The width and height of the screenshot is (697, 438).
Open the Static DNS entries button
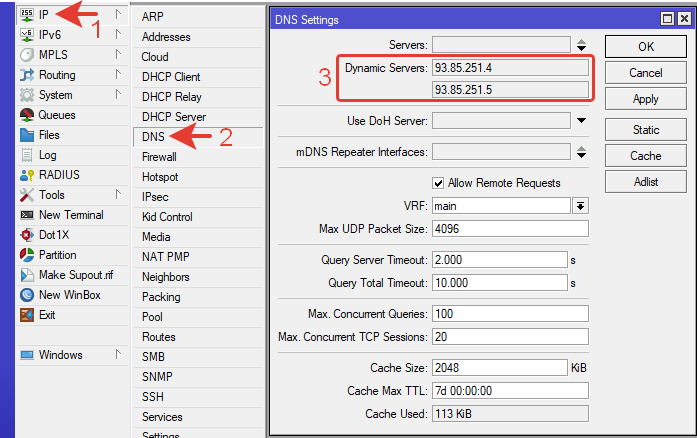click(645, 130)
